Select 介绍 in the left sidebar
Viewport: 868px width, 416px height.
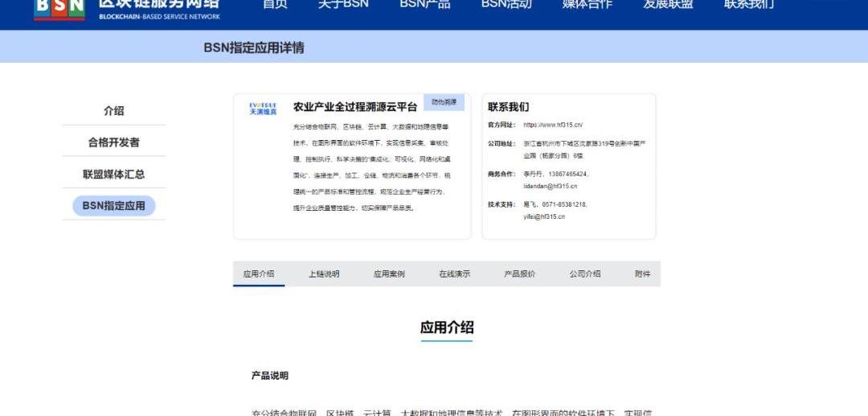click(113, 111)
